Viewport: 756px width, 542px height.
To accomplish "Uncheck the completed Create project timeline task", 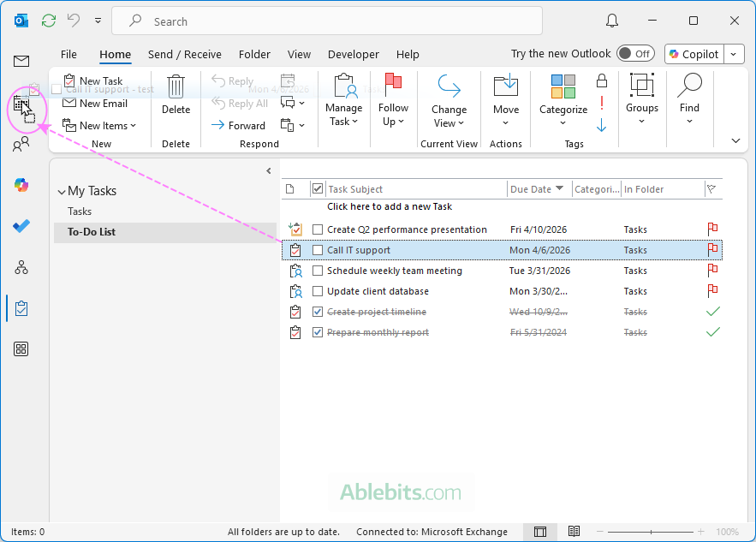I will [317, 311].
